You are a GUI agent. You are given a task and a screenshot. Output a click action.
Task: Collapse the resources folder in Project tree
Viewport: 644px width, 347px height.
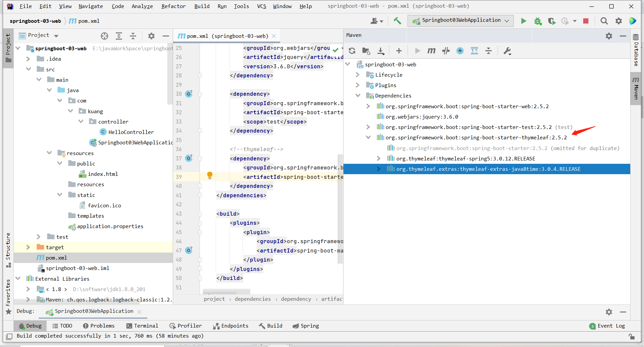(49, 153)
